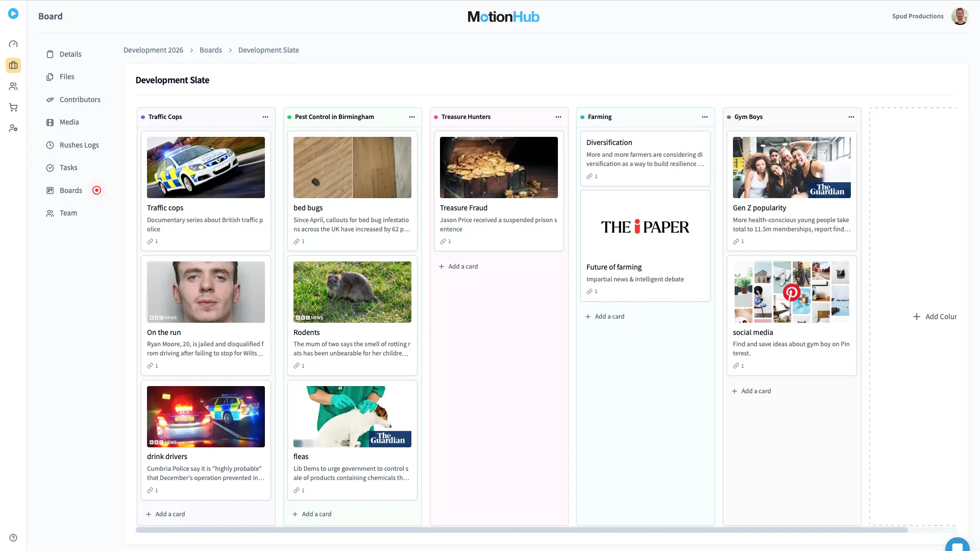Open Rushes Logs
This screenshot has width=980, height=551.
pyautogui.click(x=50, y=145)
